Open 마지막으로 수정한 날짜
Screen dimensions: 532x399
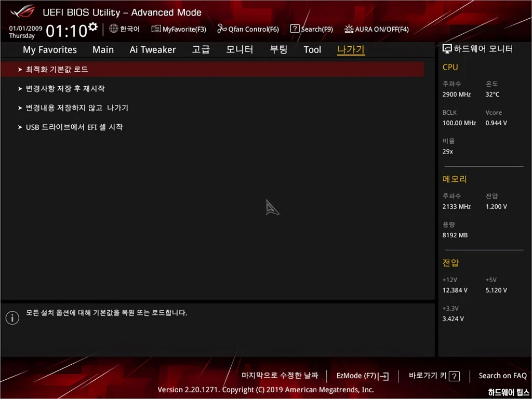tap(280, 376)
